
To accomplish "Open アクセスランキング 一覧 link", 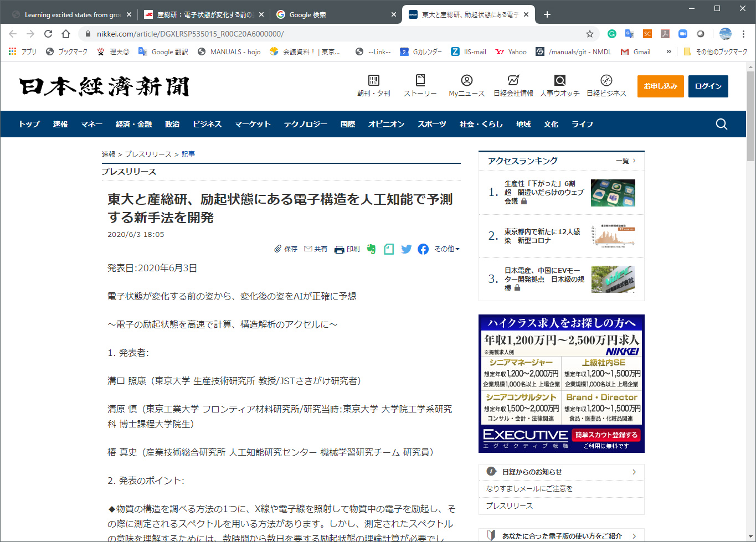I will [x=626, y=161].
